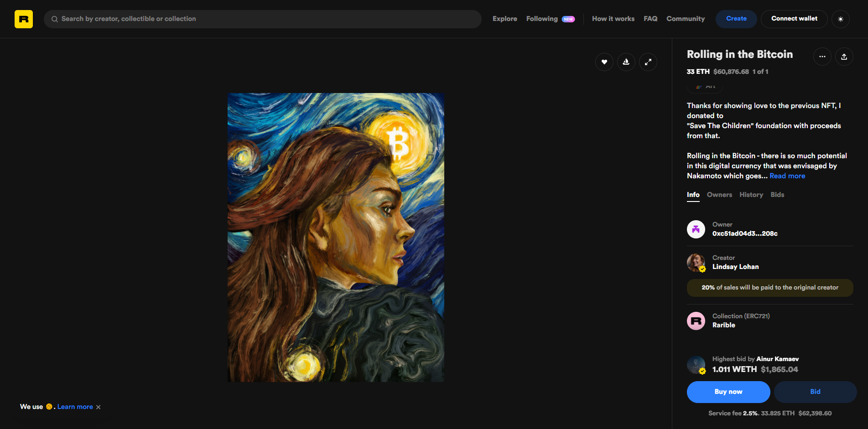Click the Rarible yellow logo
This screenshot has width=868, height=429.
tap(24, 19)
